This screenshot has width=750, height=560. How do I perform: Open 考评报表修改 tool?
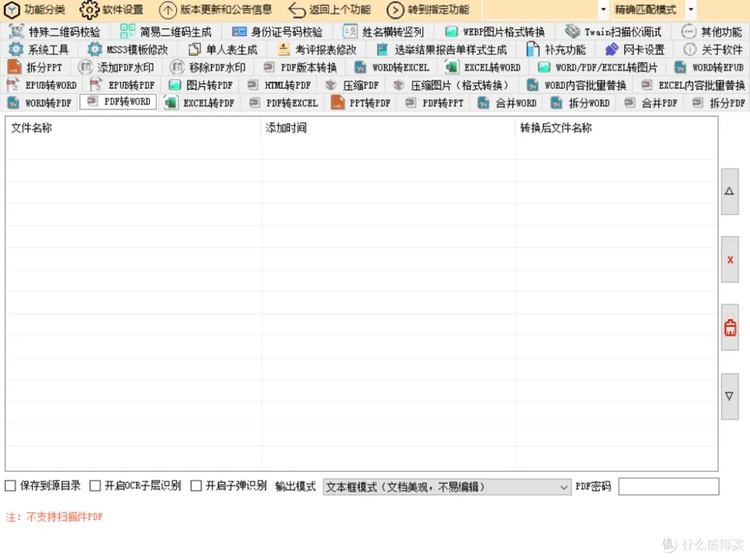point(317,50)
